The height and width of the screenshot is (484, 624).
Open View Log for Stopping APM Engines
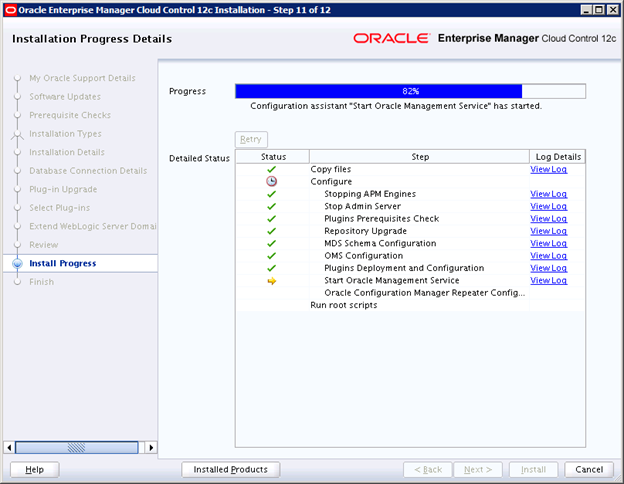click(548, 194)
